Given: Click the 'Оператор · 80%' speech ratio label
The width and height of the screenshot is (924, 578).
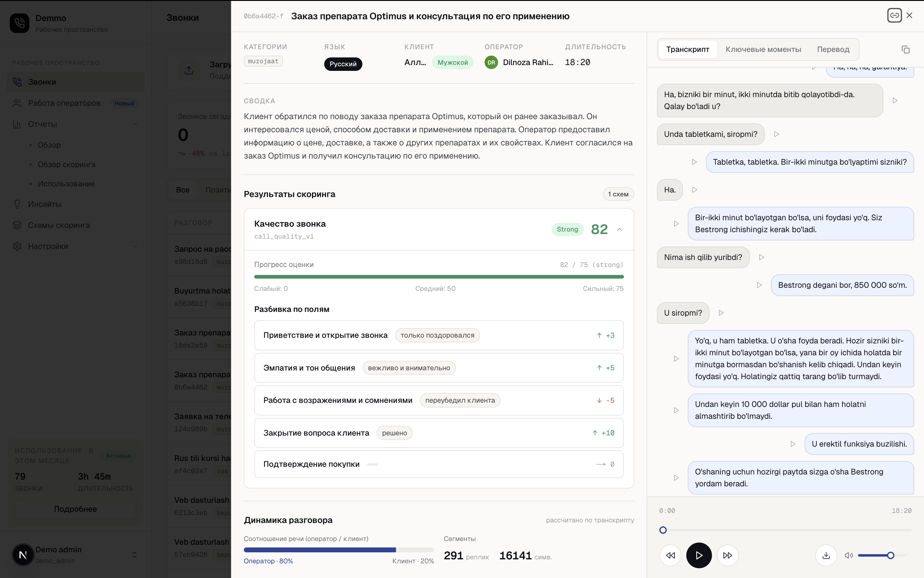Looking at the screenshot, I should coord(268,561).
